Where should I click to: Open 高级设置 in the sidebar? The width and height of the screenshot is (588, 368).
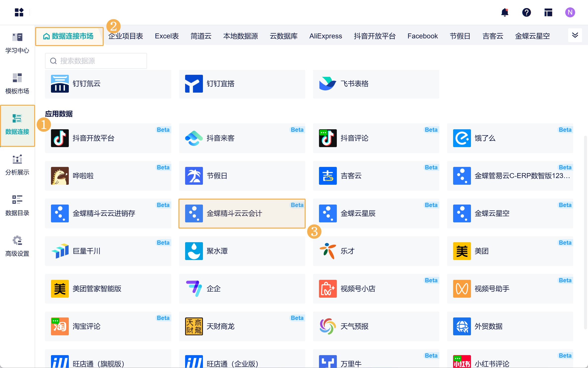(17, 246)
